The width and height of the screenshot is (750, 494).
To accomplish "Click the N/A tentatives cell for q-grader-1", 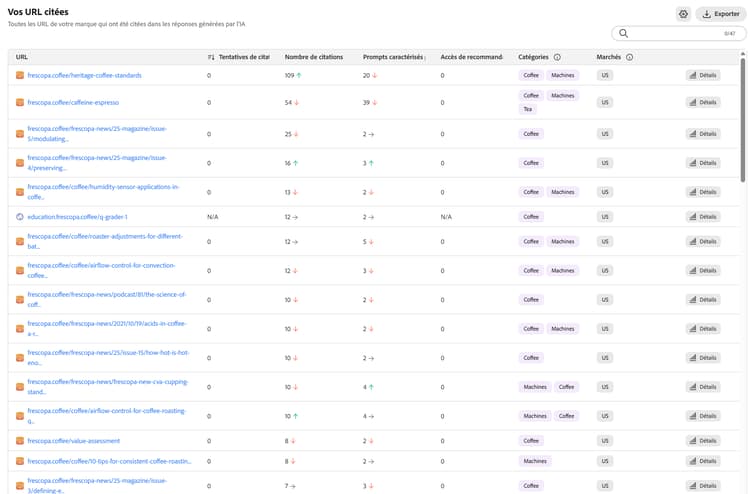I will tap(212, 217).
